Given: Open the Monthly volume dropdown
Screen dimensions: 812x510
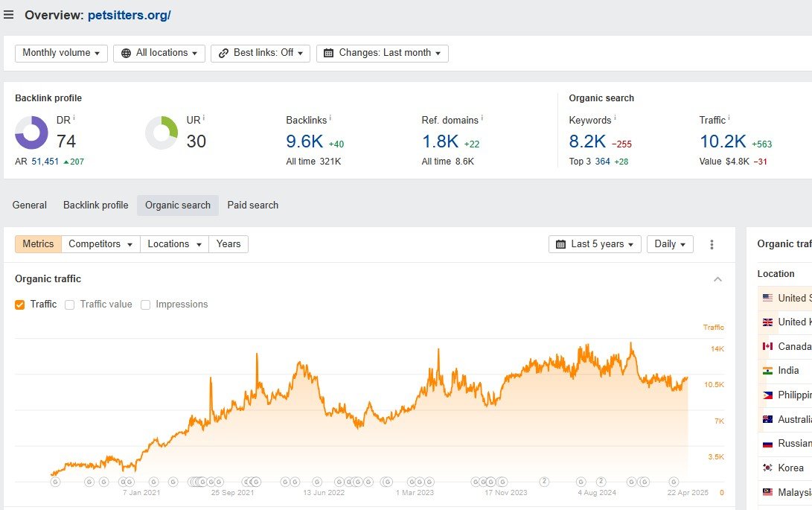Looking at the screenshot, I should tap(61, 53).
